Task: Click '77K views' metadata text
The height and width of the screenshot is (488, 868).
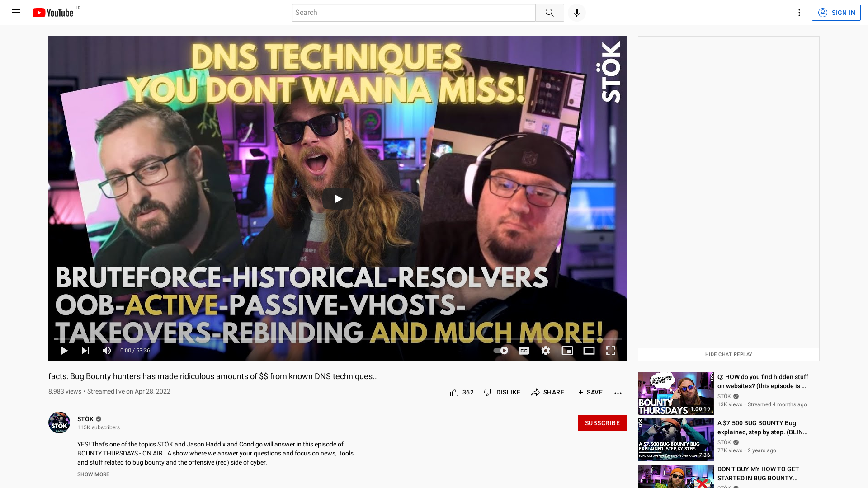Action: (x=730, y=450)
